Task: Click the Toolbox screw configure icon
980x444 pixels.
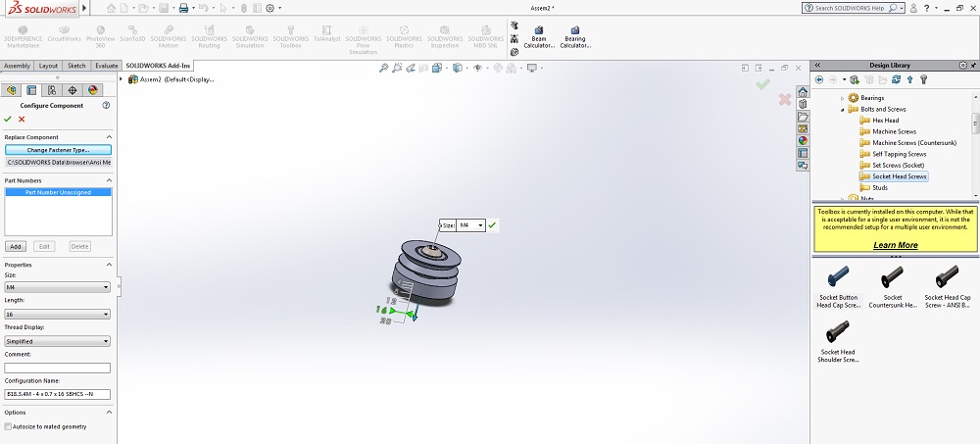Action: point(924,79)
